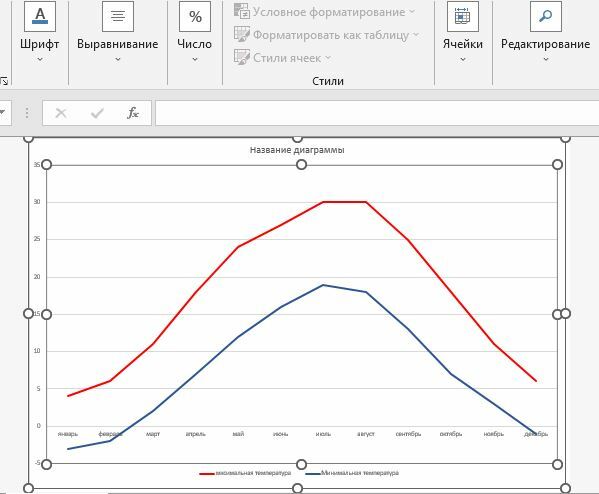Open the Редактирование magnifier icon

[x=546, y=16]
